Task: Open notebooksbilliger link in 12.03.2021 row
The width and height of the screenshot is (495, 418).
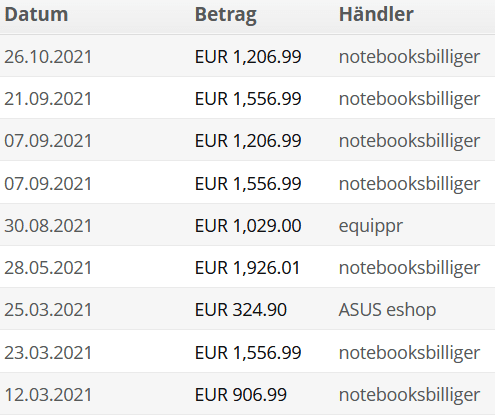Action: [409, 395]
